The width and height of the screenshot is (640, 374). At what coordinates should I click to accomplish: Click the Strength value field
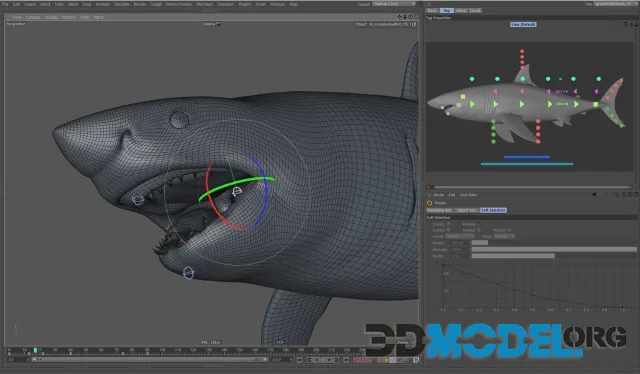point(459,249)
